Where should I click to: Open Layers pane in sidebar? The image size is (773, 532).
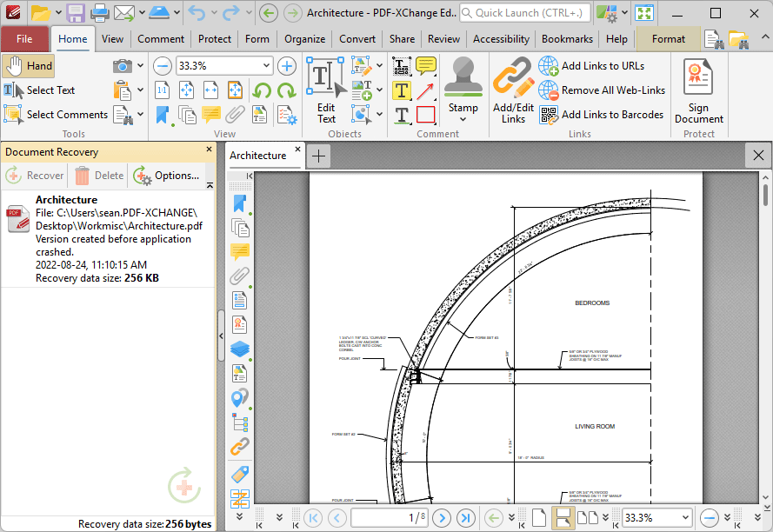click(240, 349)
